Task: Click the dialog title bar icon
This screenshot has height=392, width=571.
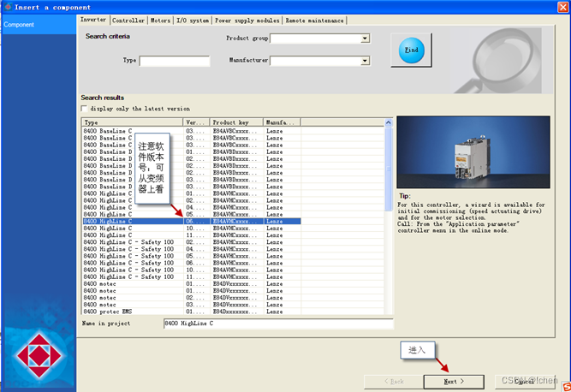Action: click(8, 7)
